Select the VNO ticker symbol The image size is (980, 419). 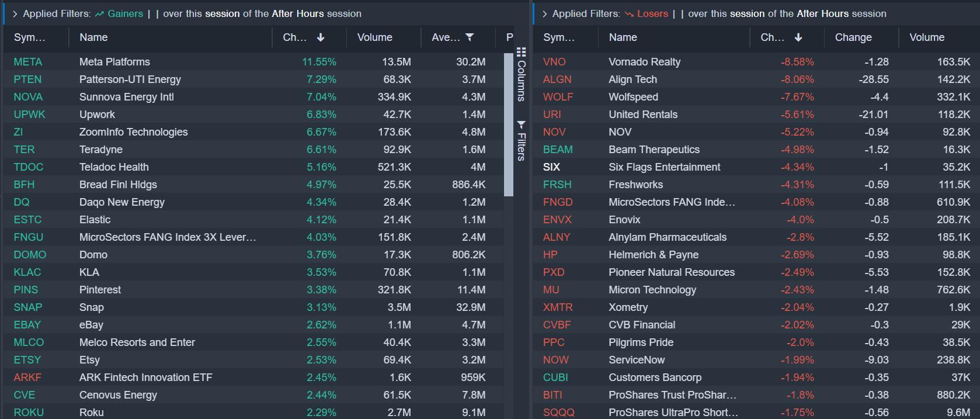click(x=554, y=62)
